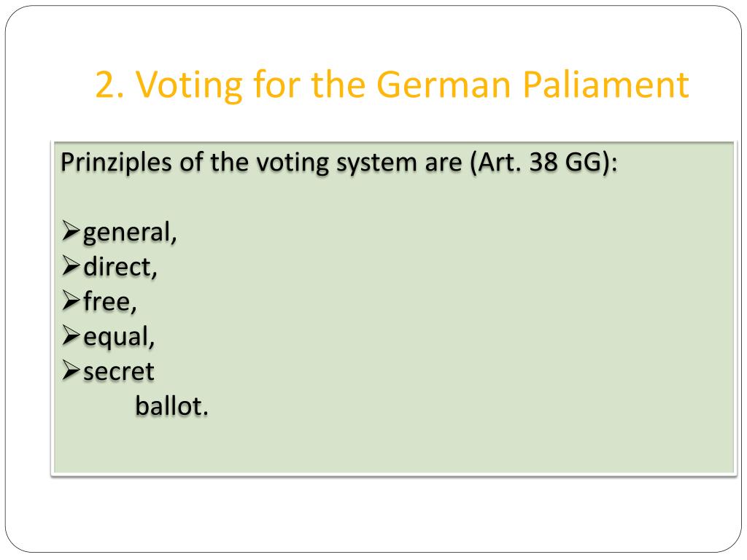
Task: Click the word secret in the list
Action: pyautogui.click(x=119, y=372)
